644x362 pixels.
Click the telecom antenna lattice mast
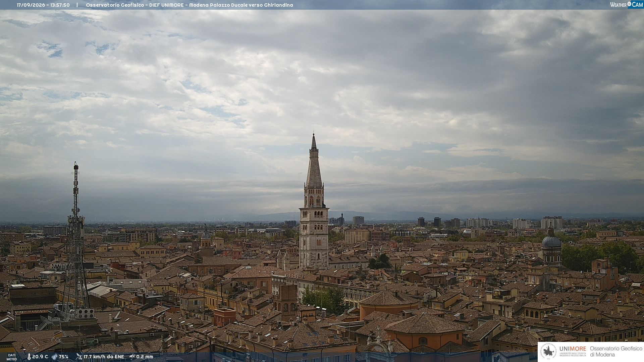point(76,241)
